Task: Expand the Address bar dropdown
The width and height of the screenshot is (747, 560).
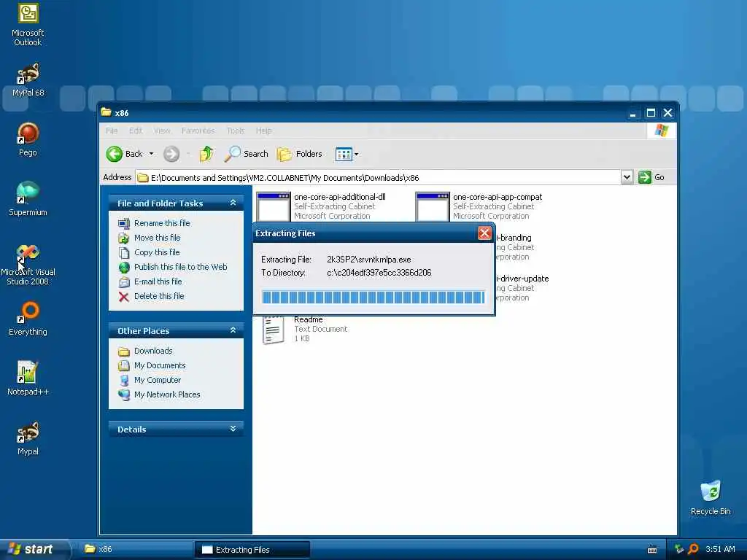Action: click(x=627, y=178)
